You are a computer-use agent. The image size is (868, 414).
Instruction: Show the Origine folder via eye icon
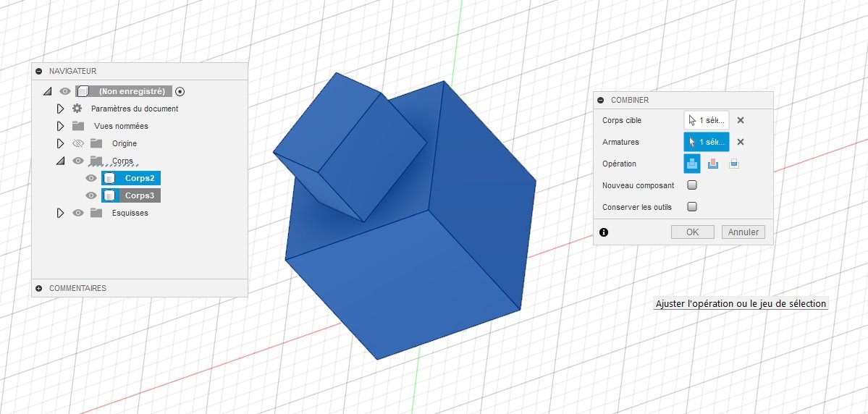coord(78,143)
